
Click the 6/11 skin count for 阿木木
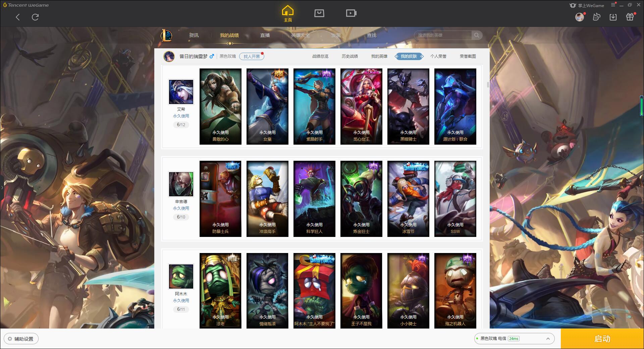[x=181, y=309]
